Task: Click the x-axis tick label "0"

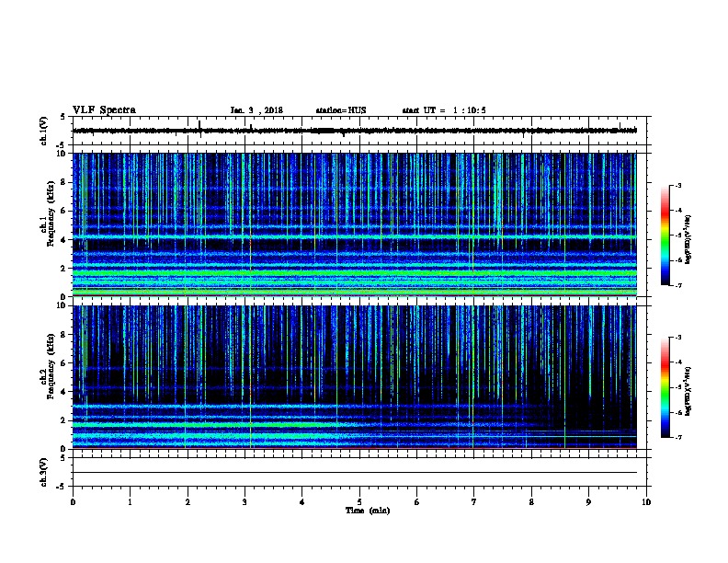Action: [73, 502]
